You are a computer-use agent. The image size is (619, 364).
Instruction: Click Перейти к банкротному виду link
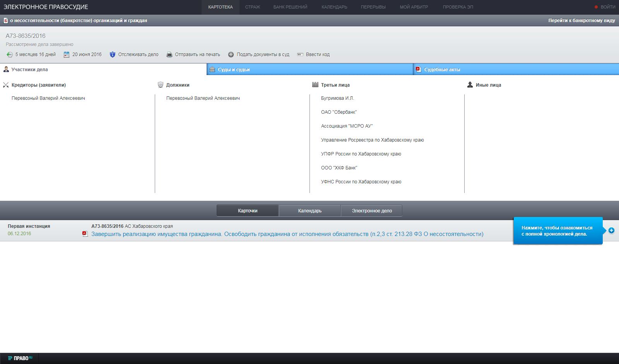(x=581, y=21)
